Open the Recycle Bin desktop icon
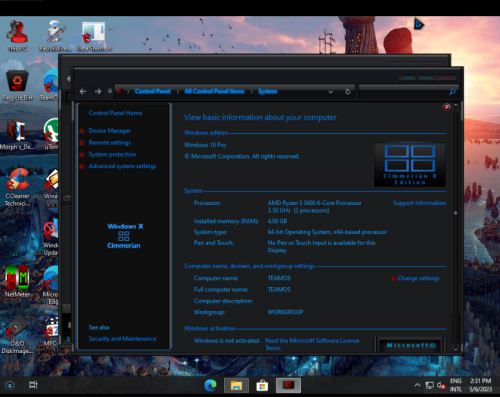 17,85
